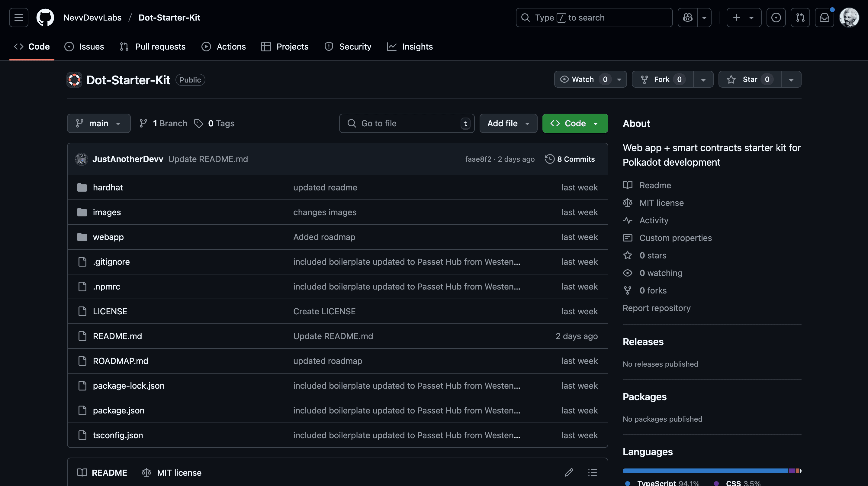Open the tsconfig.json file
This screenshot has height=486, width=868.
click(x=118, y=436)
